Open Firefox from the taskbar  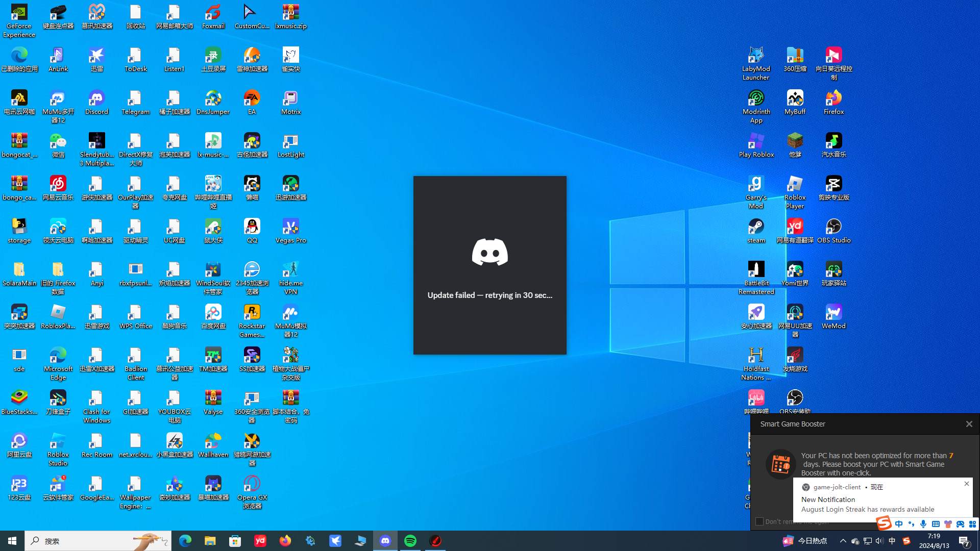(285, 541)
